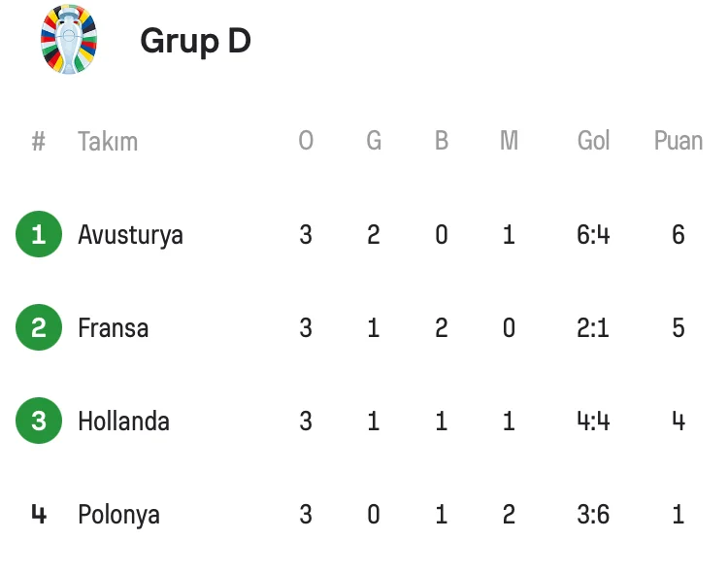Screen dimensions: 728x574
Task: Click the rank 4 position number
Action: coord(39,515)
